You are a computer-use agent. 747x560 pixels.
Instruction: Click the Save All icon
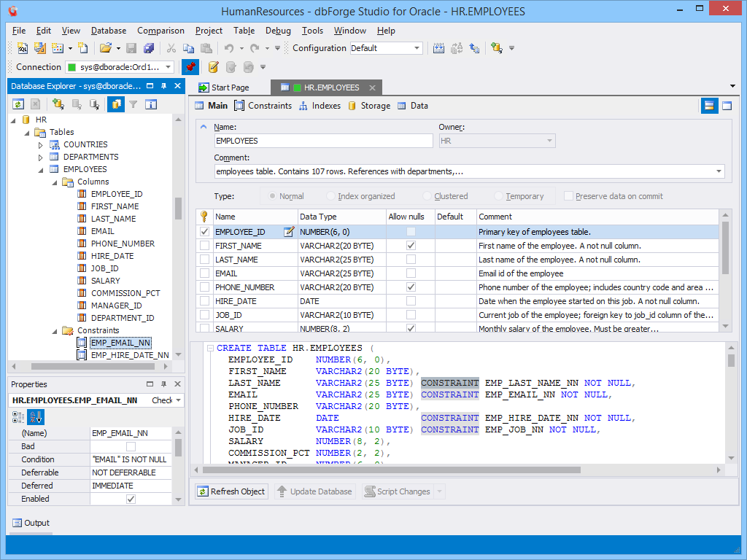147,49
